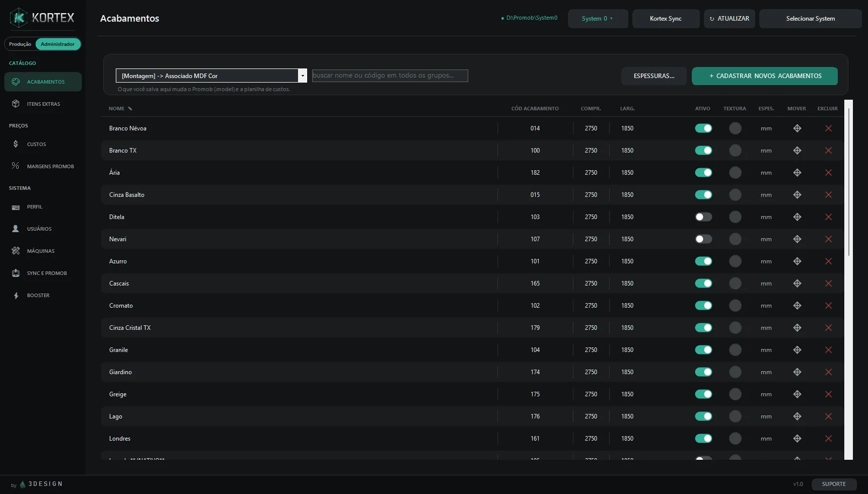Image resolution: width=868 pixels, height=494 pixels.
Task: Delete the Ditela finish with the red X
Action: point(828,217)
